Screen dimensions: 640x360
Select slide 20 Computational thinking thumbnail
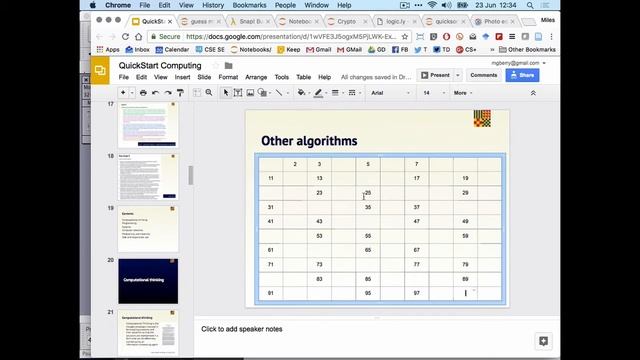point(148,281)
